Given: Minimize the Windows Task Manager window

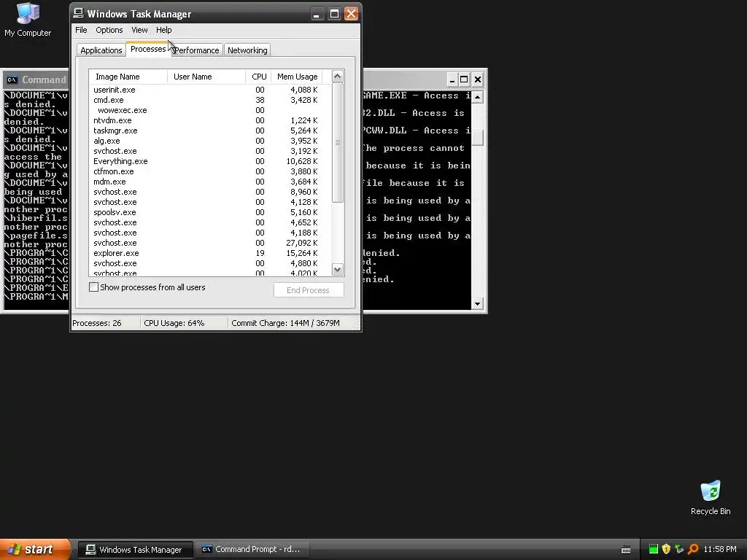Looking at the screenshot, I should [317, 14].
